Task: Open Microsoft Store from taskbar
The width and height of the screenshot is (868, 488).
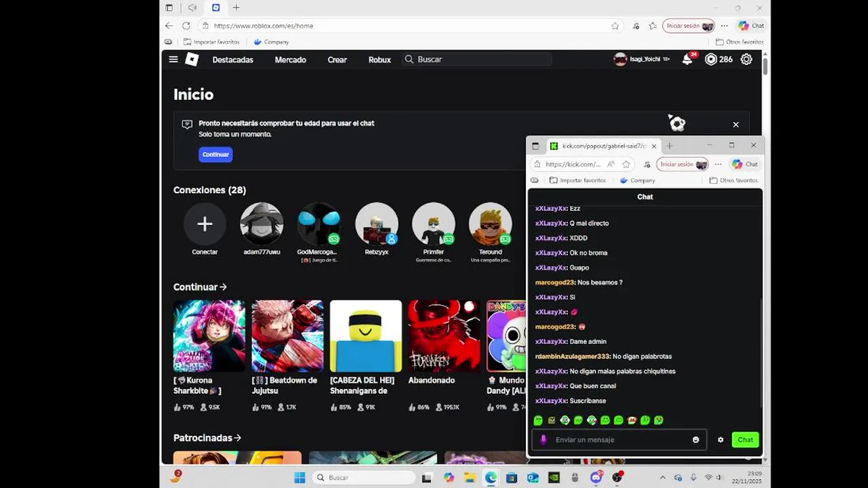Action: tap(512, 478)
